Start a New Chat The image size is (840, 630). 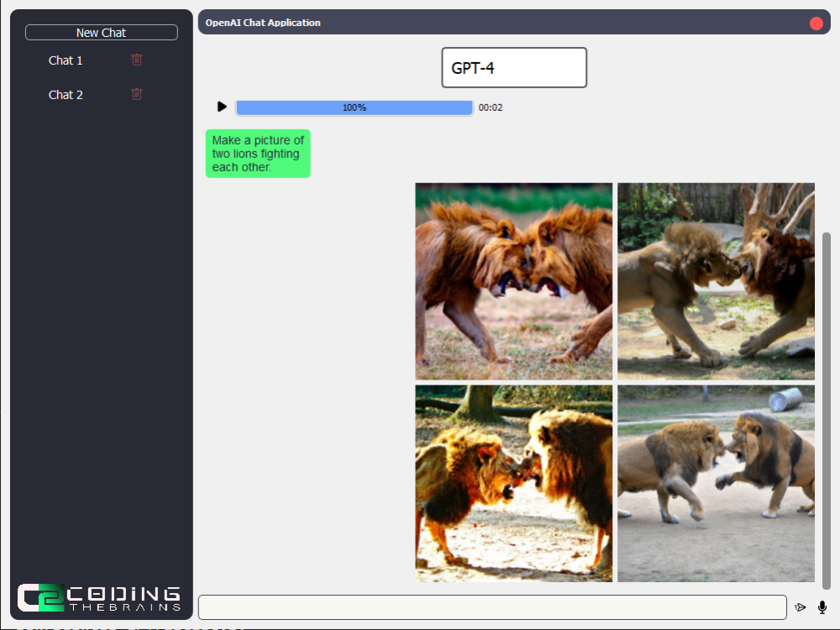[x=101, y=32]
